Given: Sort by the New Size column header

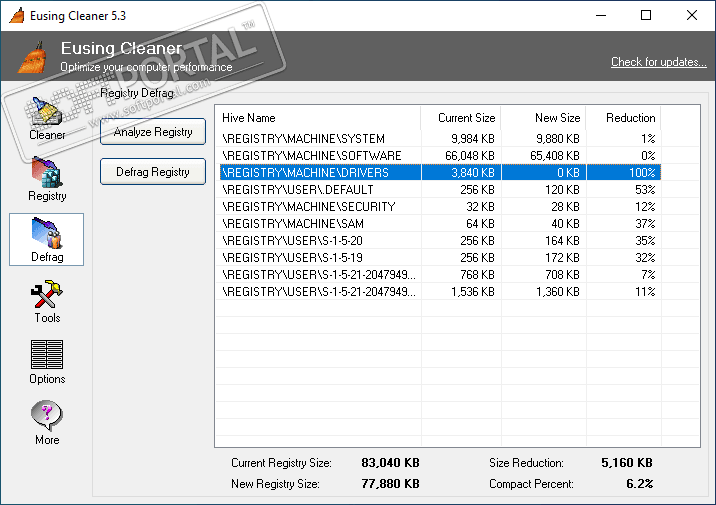Looking at the screenshot, I should (x=543, y=118).
